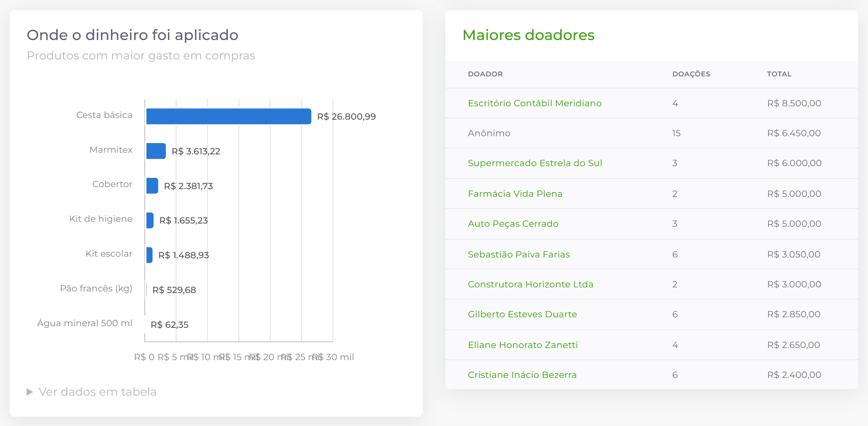The height and width of the screenshot is (426, 868).
Task: Open donor Farmácia Vida Plena
Action: [515, 194]
